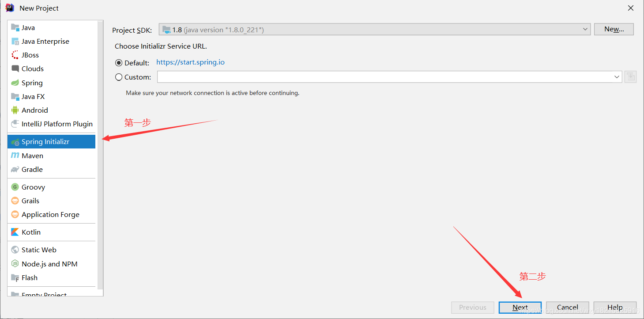Click the Flash folder icon

click(x=15, y=277)
